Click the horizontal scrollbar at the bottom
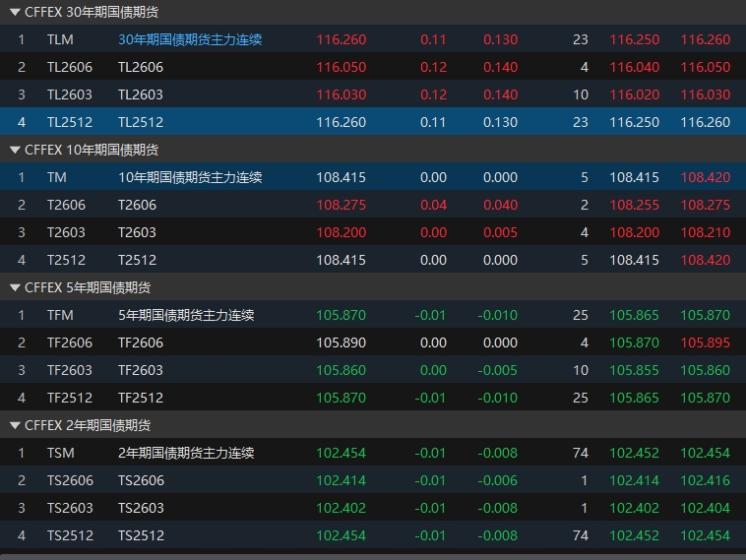This screenshot has height=560, width=746. click(373, 557)
